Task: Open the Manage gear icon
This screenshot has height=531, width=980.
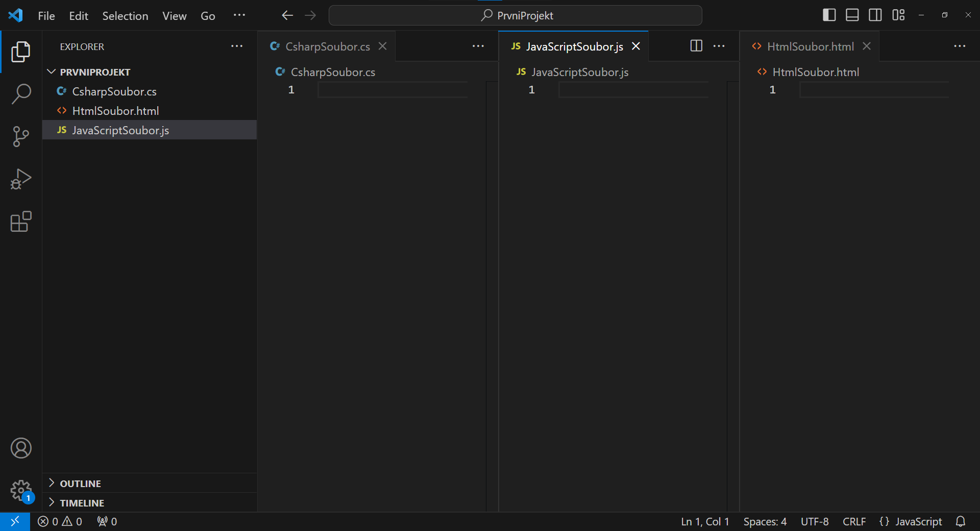Action: click(21, 491)
